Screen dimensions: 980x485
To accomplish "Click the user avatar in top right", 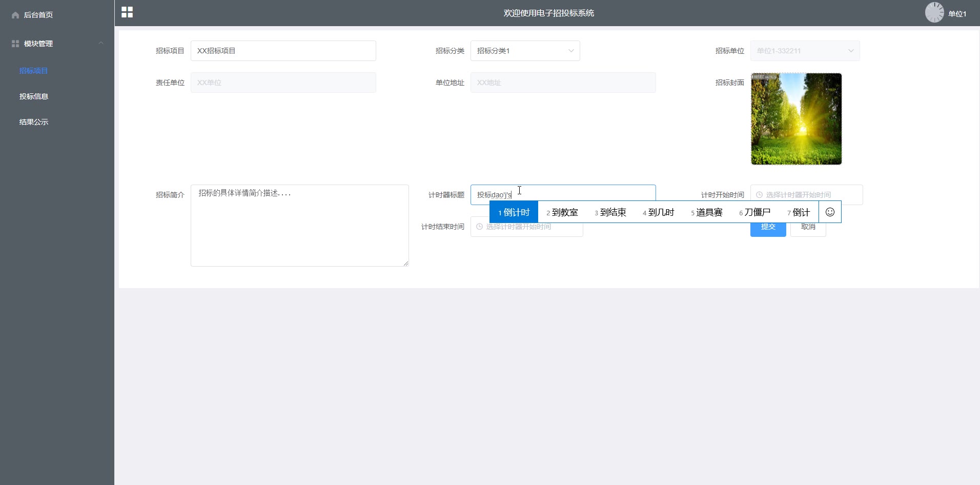I will tap(934, 13).
